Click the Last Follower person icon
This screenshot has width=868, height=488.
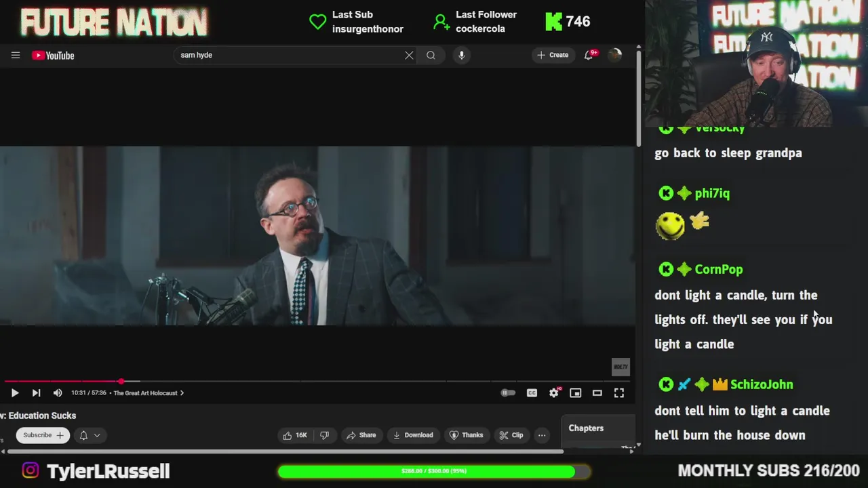(441, 22)
